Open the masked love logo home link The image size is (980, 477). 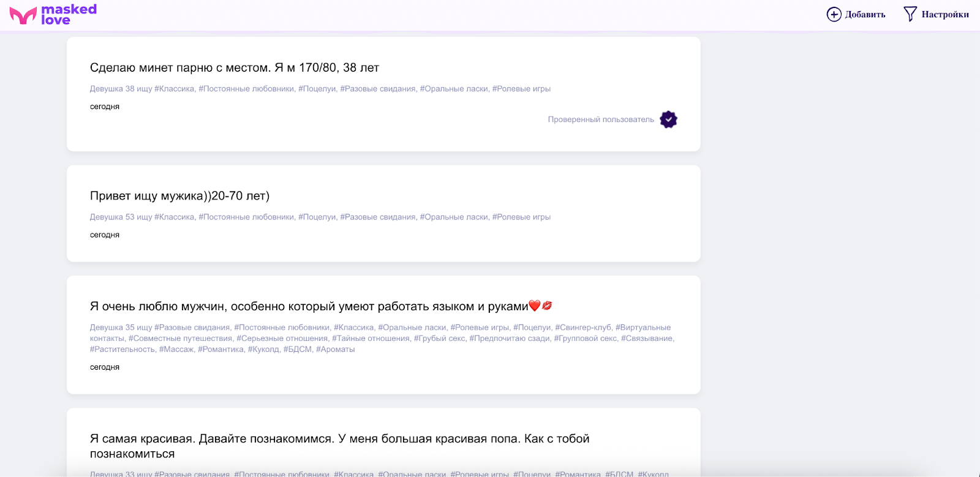pos(53,15)
